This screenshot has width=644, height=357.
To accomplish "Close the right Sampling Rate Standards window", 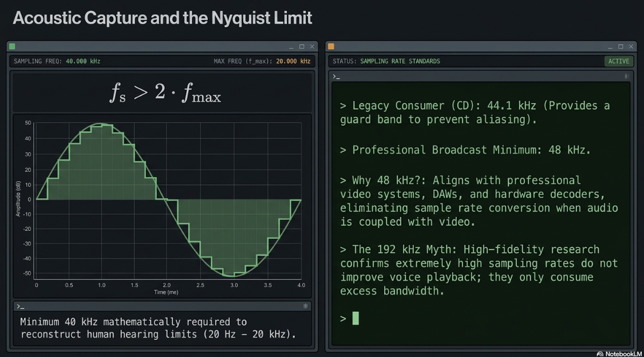I will pyautogui.click(x=631, y=46).
